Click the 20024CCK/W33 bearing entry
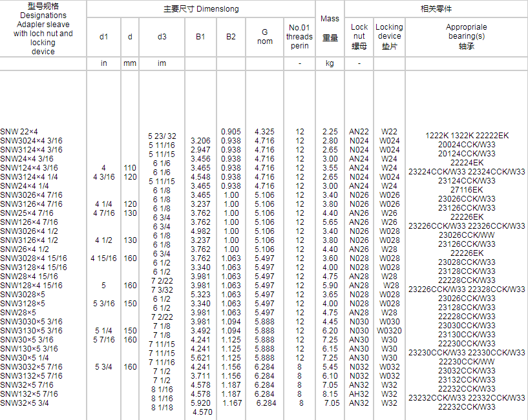 point(467,145)
